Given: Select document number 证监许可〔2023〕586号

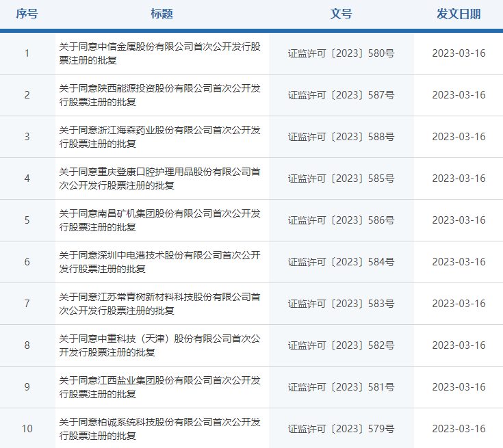Looking at the screenshot, I should (341, 220).
